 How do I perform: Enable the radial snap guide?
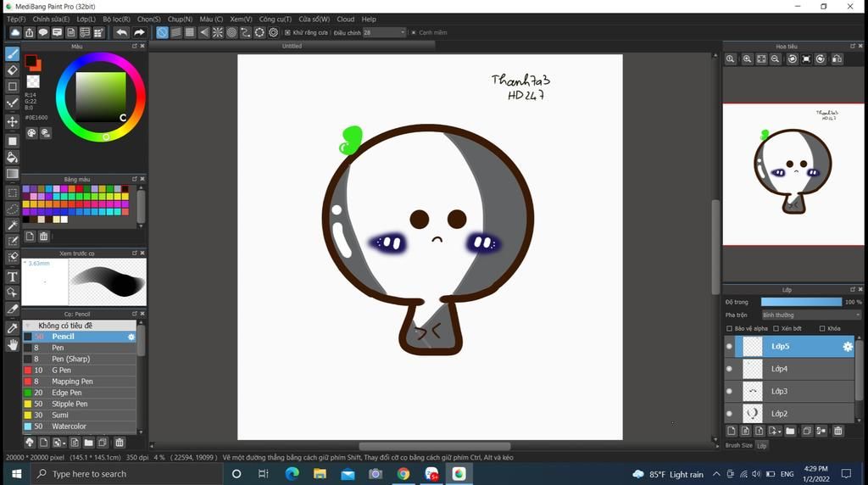click(218, 33)
